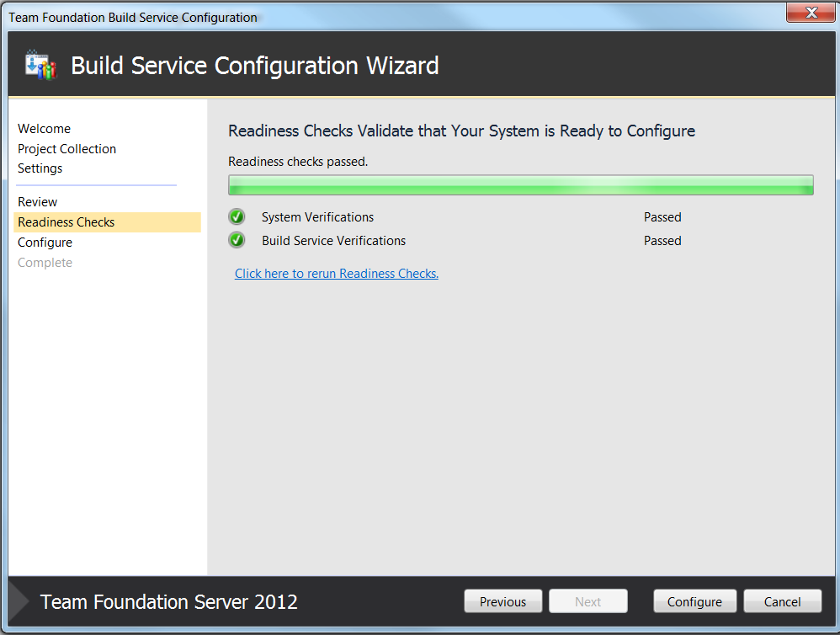Click the Build Service Verifications check icon
This screenshot has height=635, width=840.
click(x=237, y=240)
